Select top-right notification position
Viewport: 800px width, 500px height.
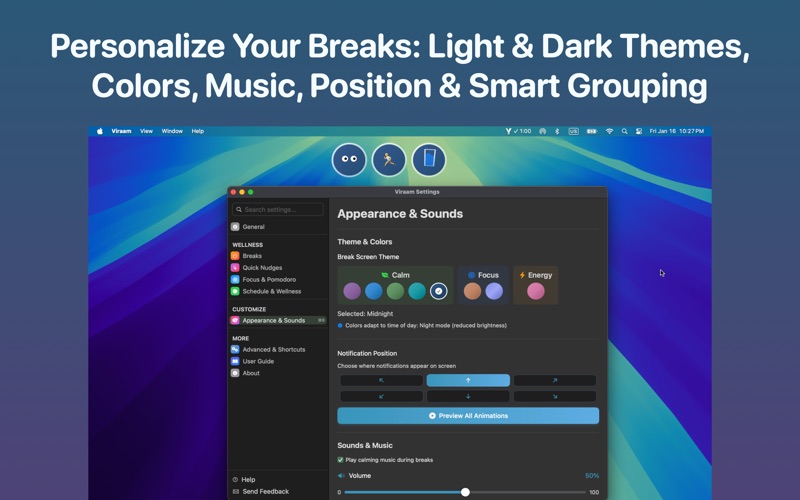[x=555, y=380]
